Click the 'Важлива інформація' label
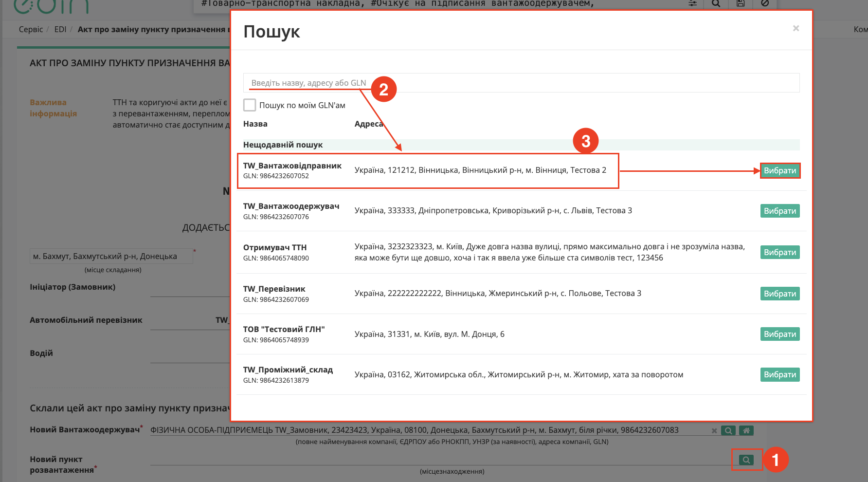Image resolution: width=868 pixels, height=482 pixels. pos(54,108)
